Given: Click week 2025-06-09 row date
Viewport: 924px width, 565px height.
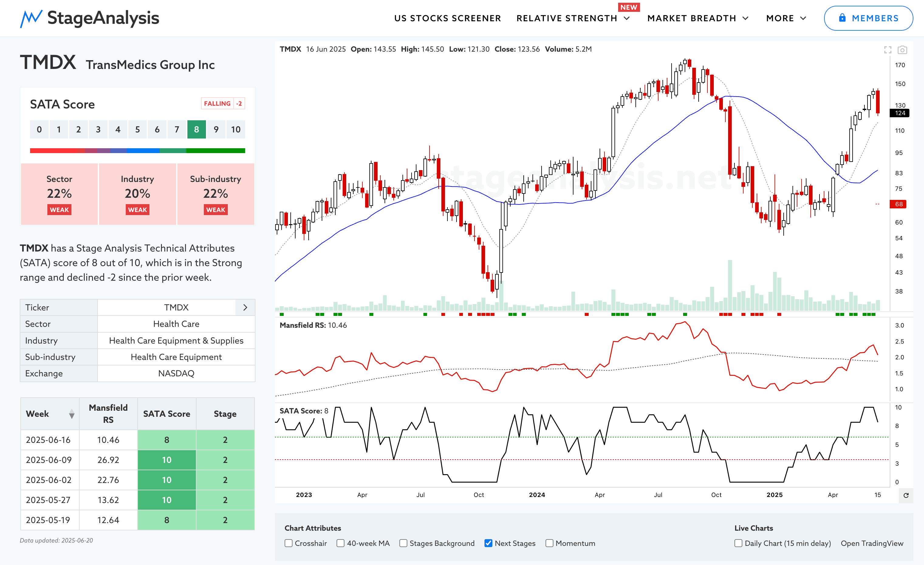Looking at the screenshot, I should 49,460.
